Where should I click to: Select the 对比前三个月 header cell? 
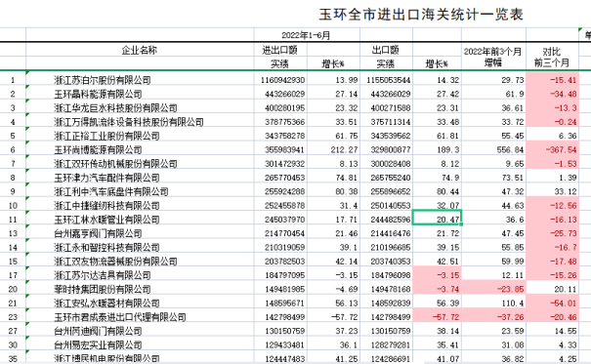click(x=551, y=57)
